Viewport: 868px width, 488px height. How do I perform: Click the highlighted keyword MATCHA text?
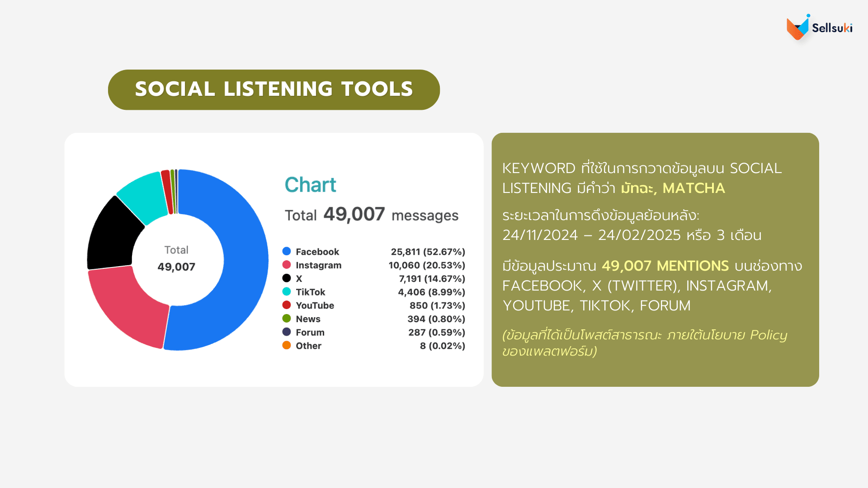[693, 188]
